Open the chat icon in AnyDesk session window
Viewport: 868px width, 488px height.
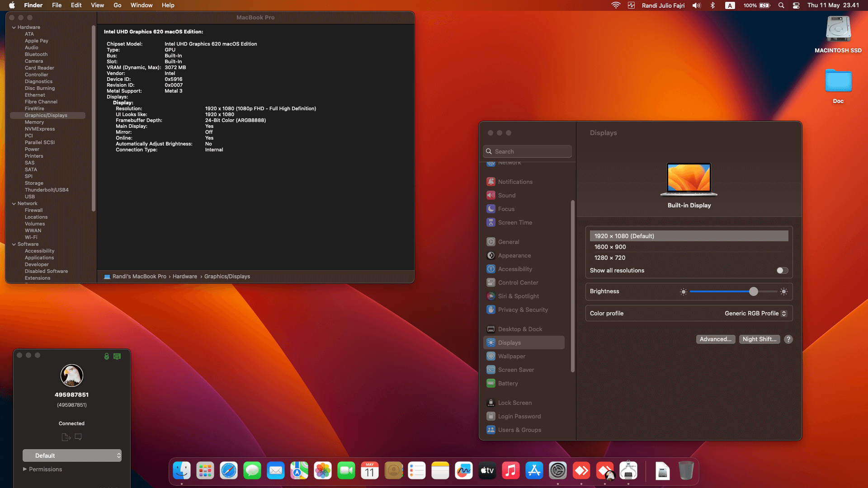tap(78, 437)
